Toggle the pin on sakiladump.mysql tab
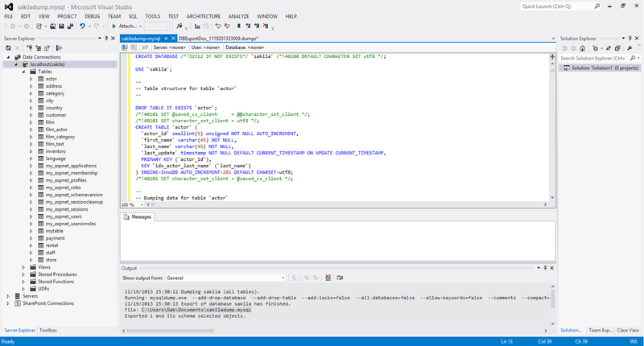 [166, 38]
